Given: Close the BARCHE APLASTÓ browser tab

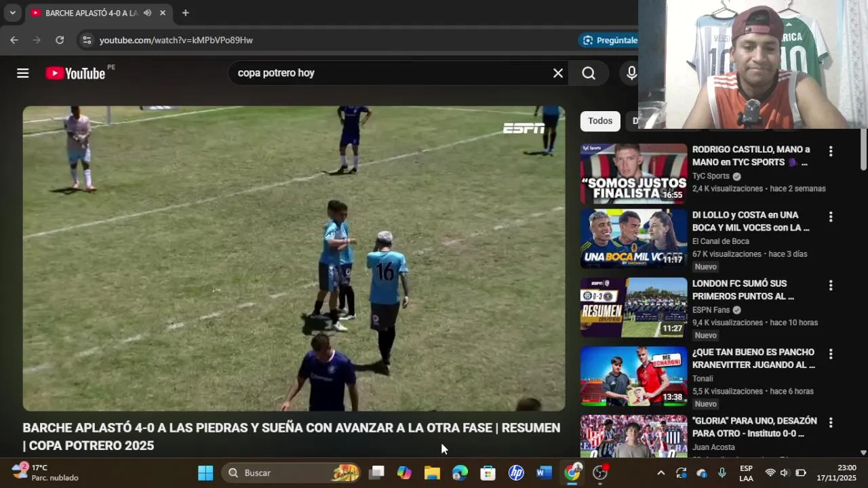Looking at the screenshot, I should (x=163, y=13).
